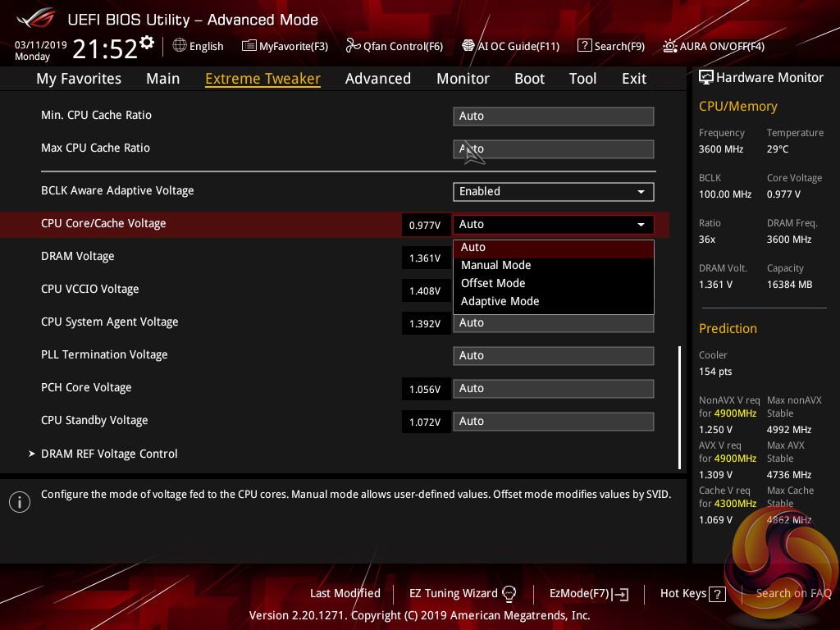Click the Max CPU Cache Ratio field
The height and width of the screenshot is (630, 840).
tap(554, 149)
